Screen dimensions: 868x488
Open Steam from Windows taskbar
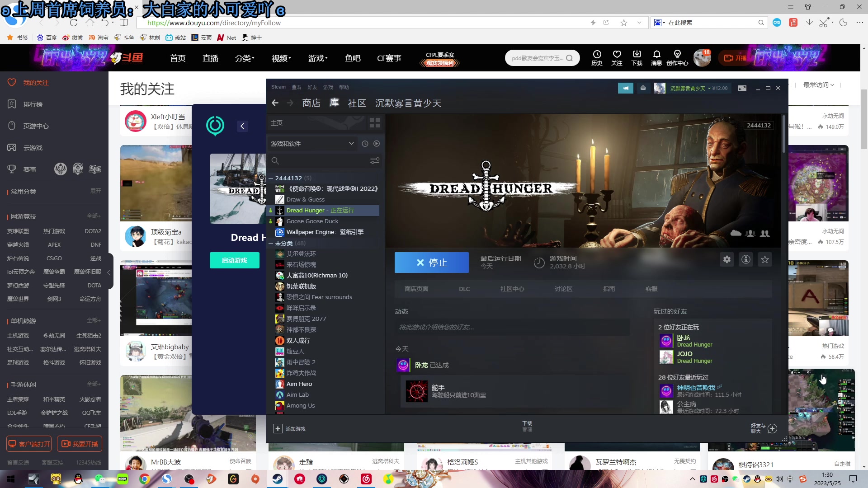coord(277,479)
